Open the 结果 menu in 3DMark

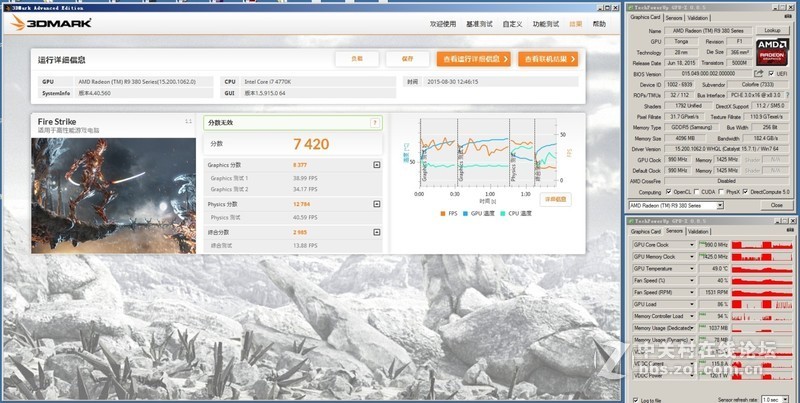pyautogui.click(x=576, y=24)
